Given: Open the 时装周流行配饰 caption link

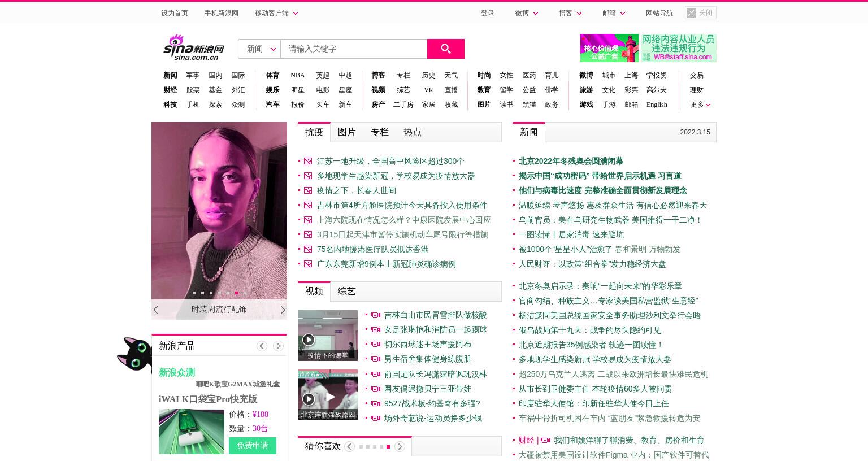Looking at the screenshot, I should 219,310.
